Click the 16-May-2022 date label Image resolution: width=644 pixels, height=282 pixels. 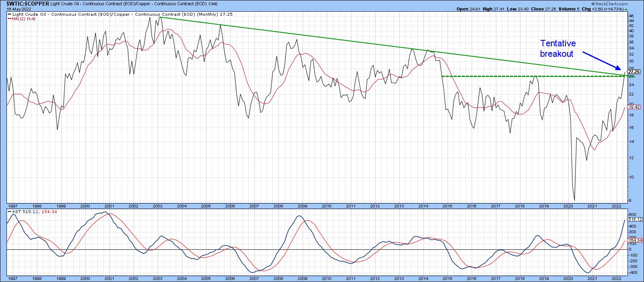click(17, 9)
